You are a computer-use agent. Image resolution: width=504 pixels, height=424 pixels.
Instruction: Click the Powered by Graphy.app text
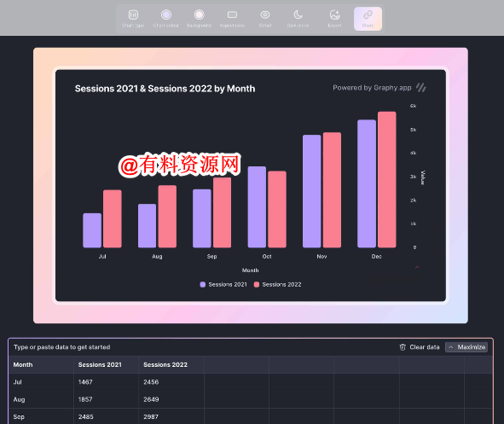372,88
